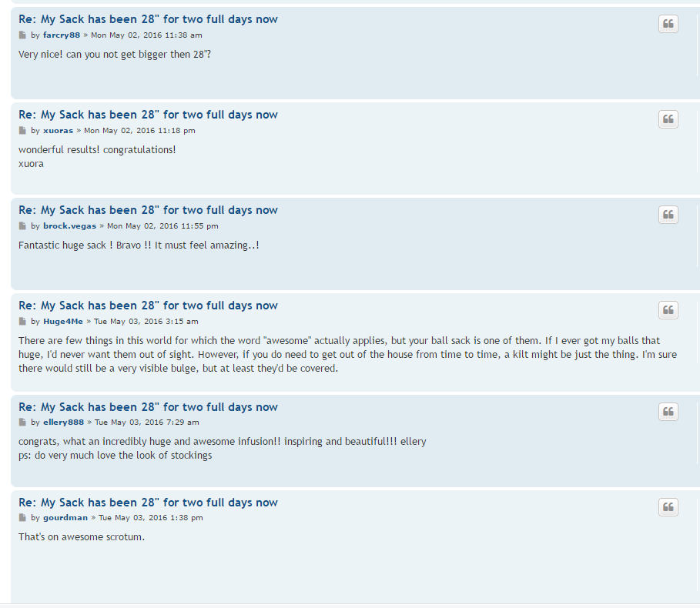Go to gourdman's profile
Viewport: 700px width, 608px height.
click(x=65, y=518)
